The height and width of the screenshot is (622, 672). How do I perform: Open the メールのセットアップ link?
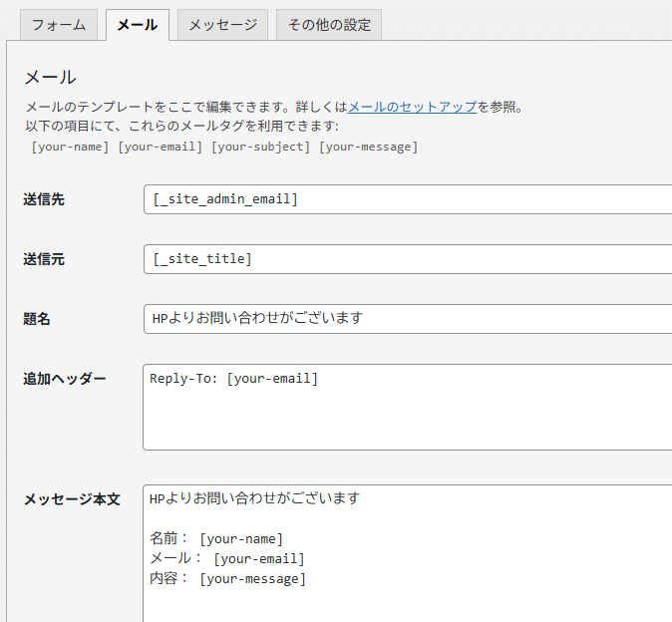413,107
